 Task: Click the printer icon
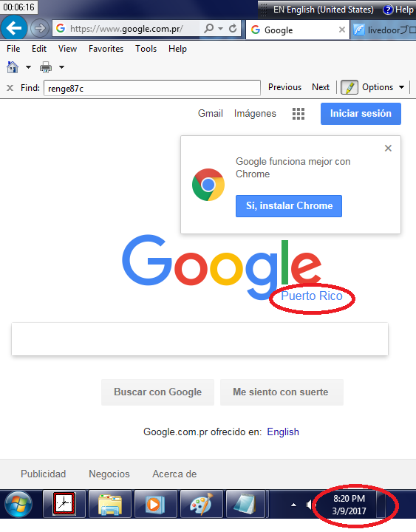click(46, 67)
